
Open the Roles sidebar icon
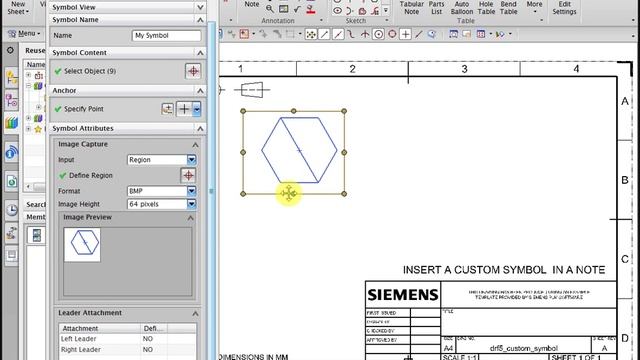tap(12, 233)
